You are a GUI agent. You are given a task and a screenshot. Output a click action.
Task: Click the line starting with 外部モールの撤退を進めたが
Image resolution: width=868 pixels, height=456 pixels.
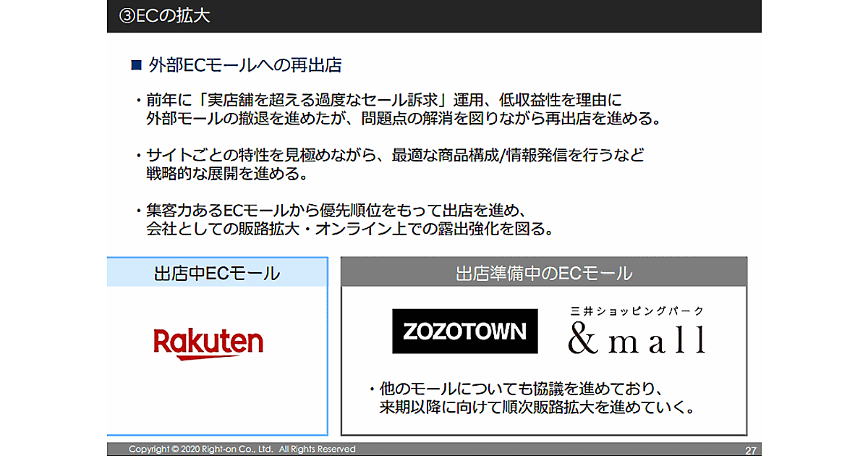403,119
